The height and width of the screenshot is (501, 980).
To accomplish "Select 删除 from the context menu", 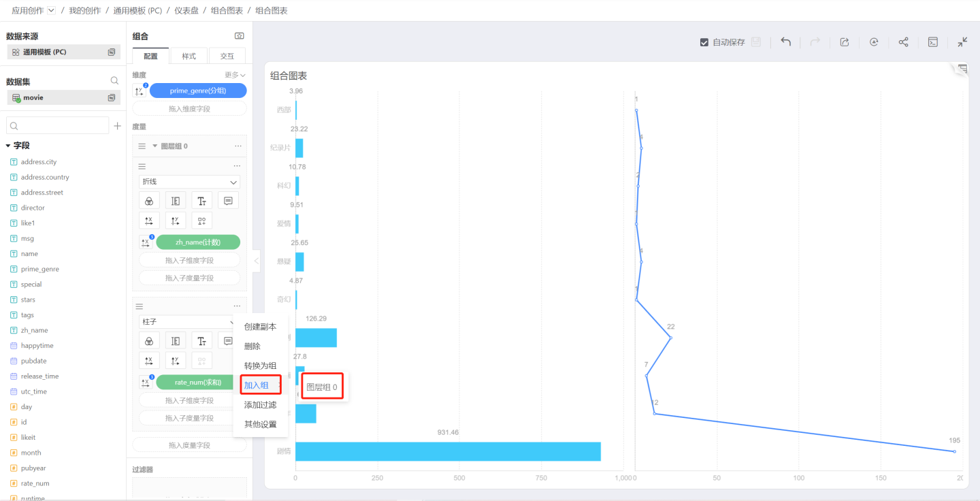I will point(252,346).
